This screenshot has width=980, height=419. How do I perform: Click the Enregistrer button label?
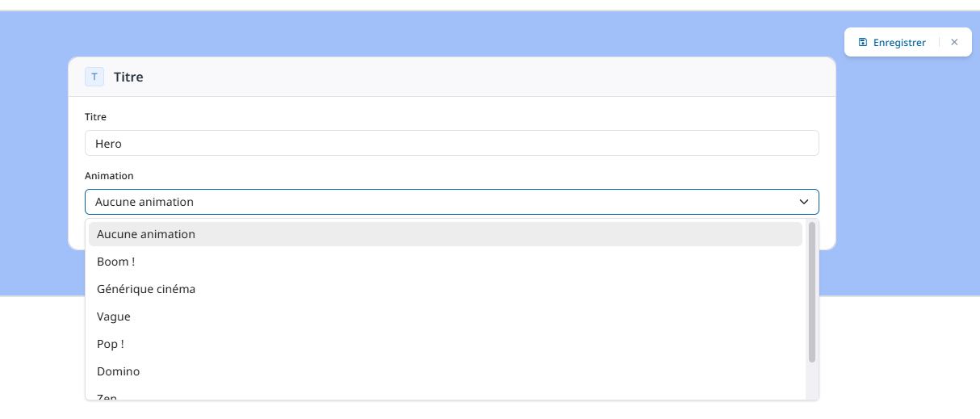click(899, 43)
